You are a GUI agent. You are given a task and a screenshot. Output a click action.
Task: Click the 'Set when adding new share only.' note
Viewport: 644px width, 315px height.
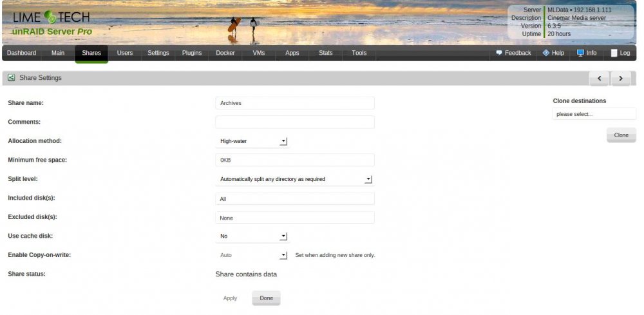tap(335, 255)
